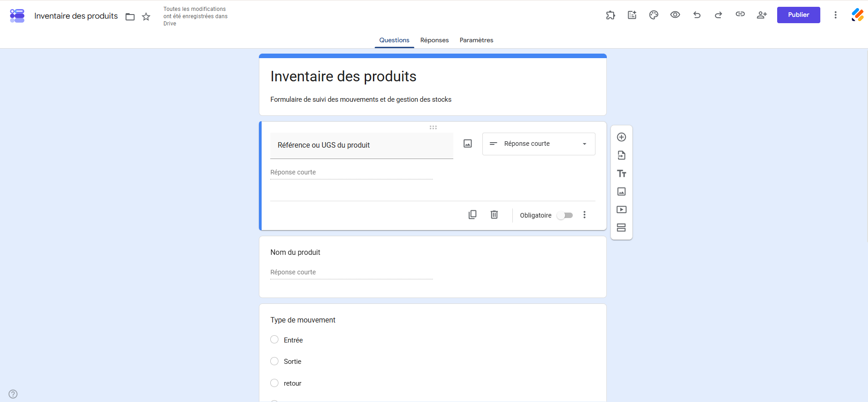The width and height of the screenshot is (868, 402).
Task: Click the Inventaire des produits form title
Action: (343, 76)
